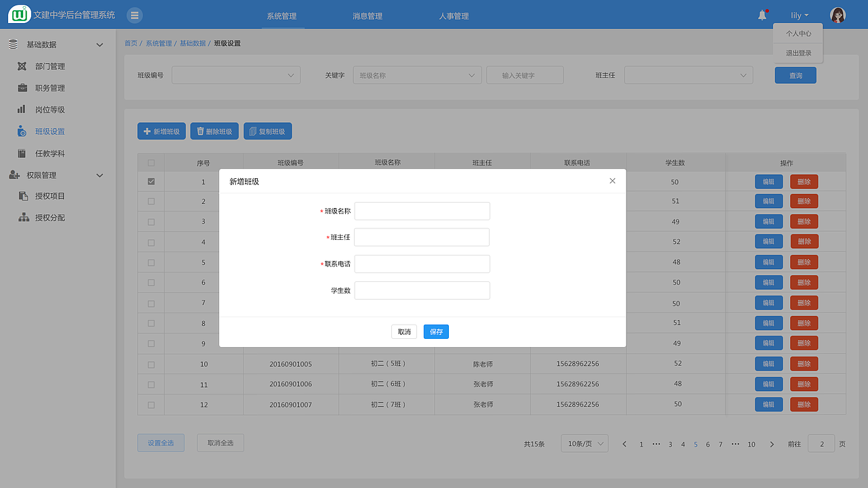Click the 保存 button in the dialog
The height and width of the screenshot is (488, 868).
(x=436, y=331)
